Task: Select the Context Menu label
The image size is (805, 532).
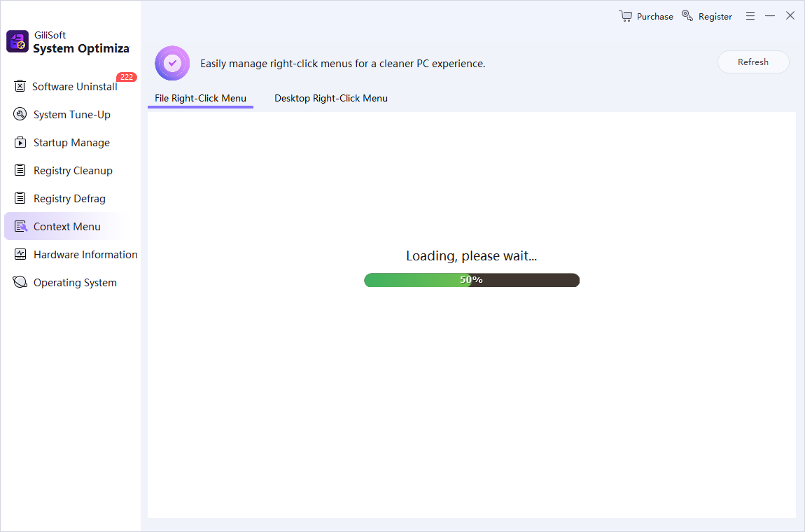Action: pos(66,227)
